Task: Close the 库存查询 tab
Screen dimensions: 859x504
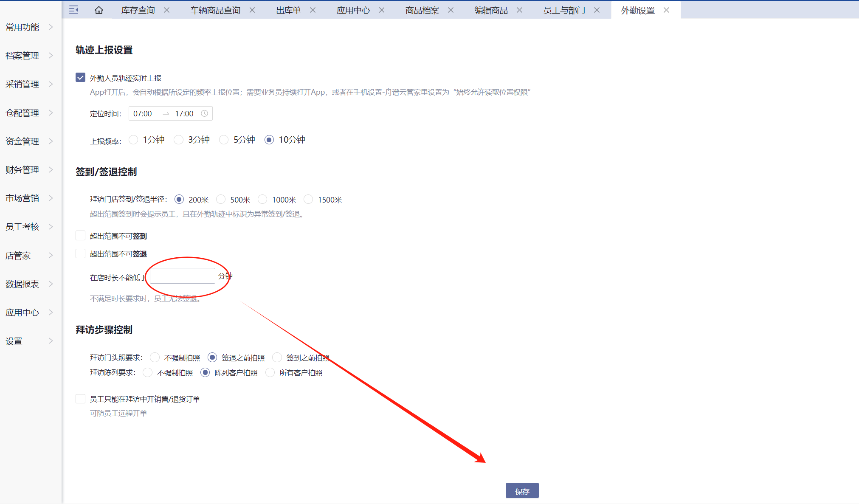Action: [167, 10]
